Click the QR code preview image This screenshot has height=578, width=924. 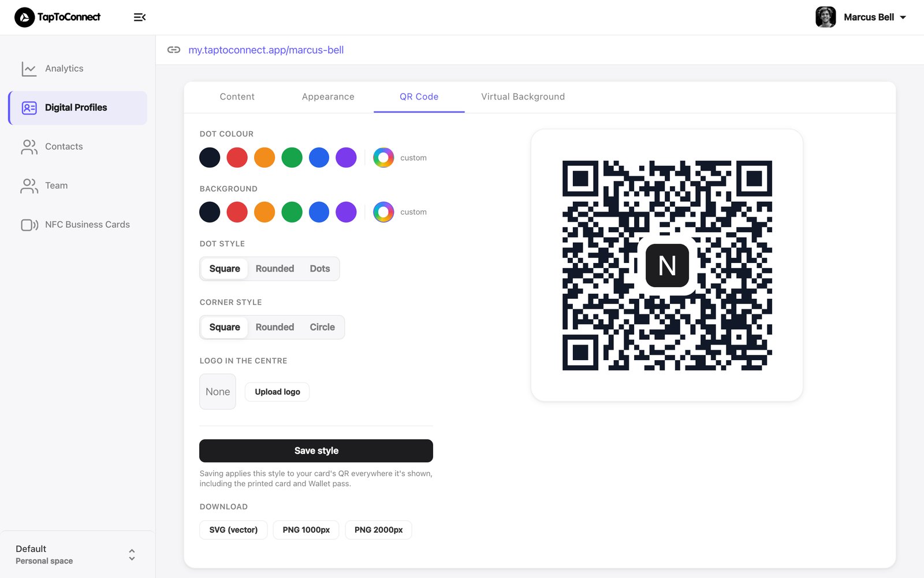[667, 265]
